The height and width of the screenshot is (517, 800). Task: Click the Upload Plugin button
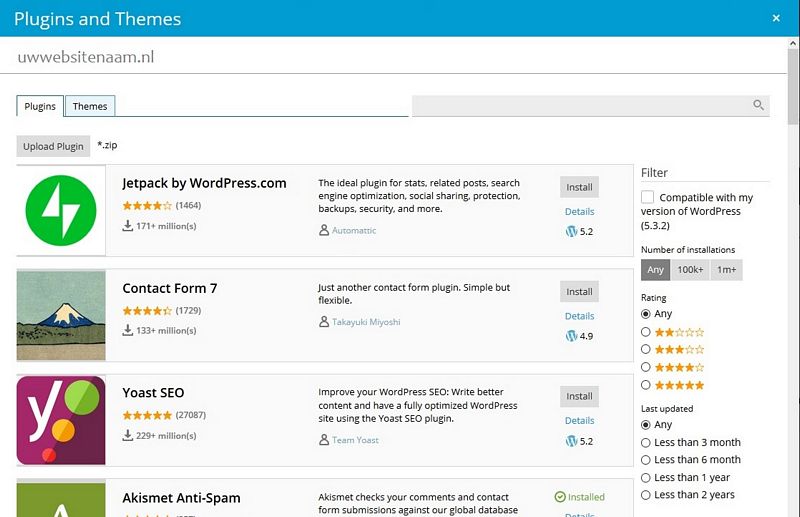[x=53, y=146]
